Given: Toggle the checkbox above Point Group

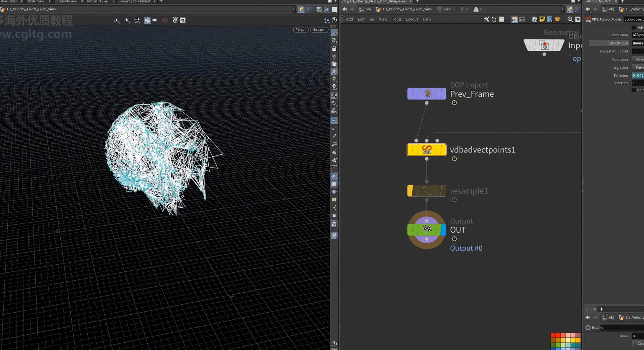Looking at the screenshot, I should 634,27.
